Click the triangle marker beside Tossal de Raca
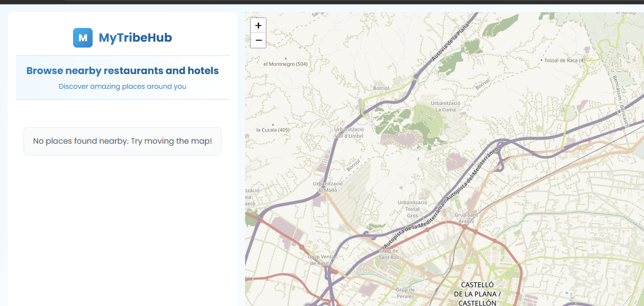644x306 pixels. [542, 60]
